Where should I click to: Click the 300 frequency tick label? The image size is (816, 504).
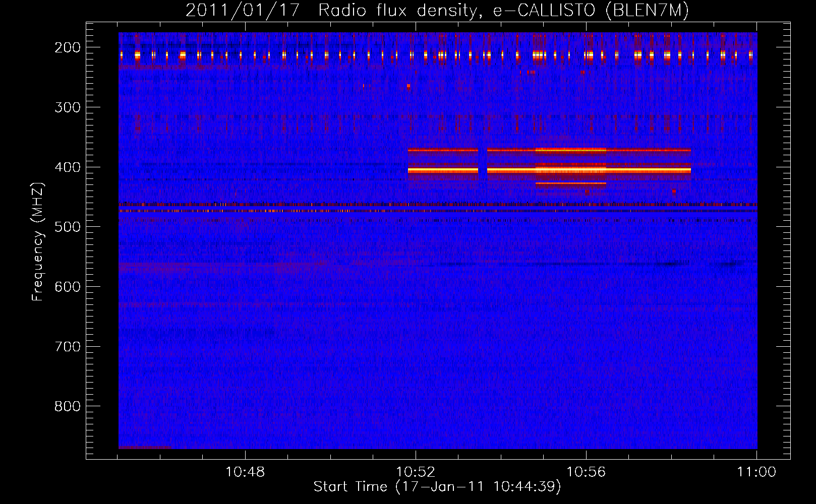tap(68, 107)
